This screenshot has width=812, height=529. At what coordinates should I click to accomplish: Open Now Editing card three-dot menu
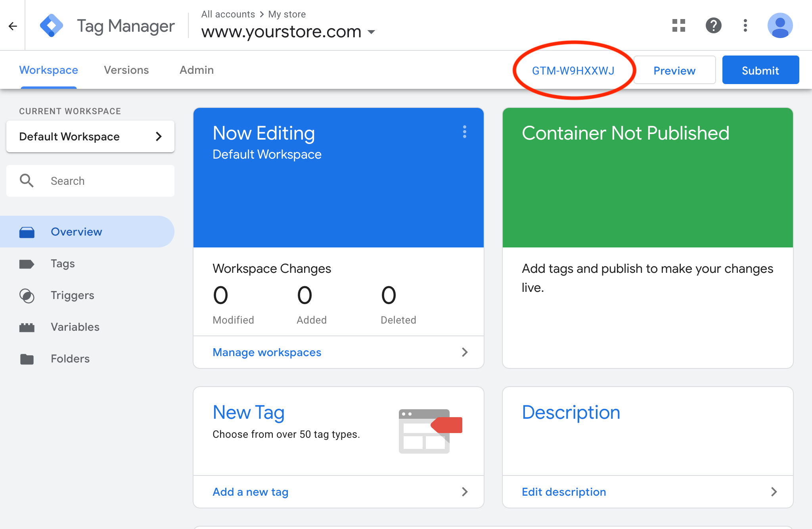(465, 132)
